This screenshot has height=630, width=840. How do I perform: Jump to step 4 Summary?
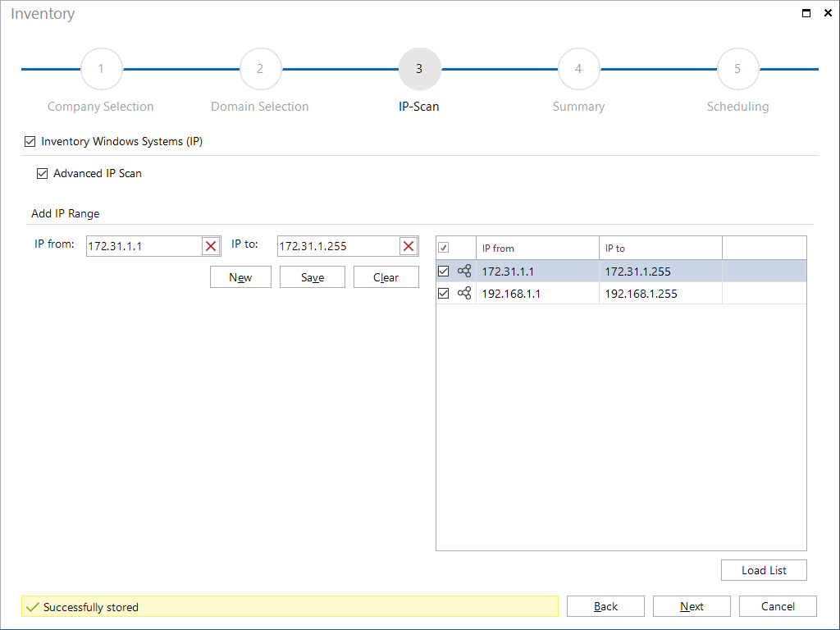[x=578, y=69]
